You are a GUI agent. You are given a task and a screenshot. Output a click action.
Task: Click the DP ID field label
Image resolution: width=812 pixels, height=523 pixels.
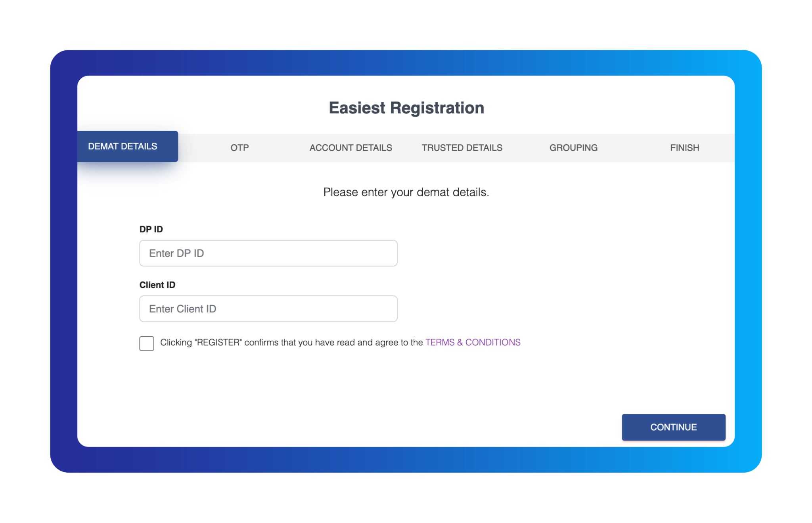pyautogui.click(x=151, y=229)
